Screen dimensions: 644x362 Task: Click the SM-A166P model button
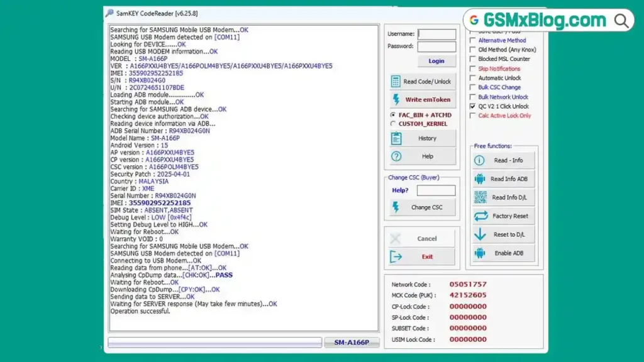pos(352,343)
